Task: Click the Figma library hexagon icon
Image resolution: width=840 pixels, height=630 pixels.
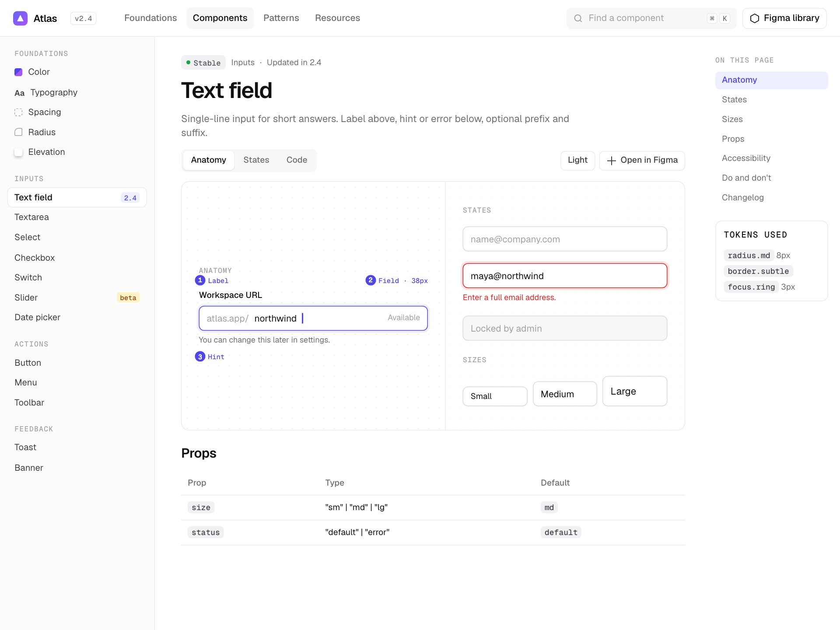Action: tap(755, 18)
